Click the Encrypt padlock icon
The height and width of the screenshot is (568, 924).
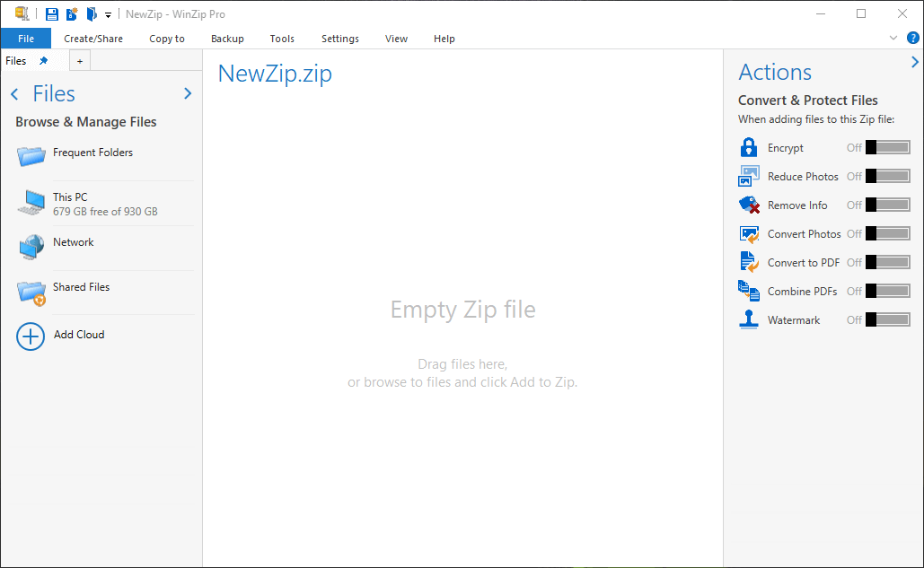pos(749,147)
